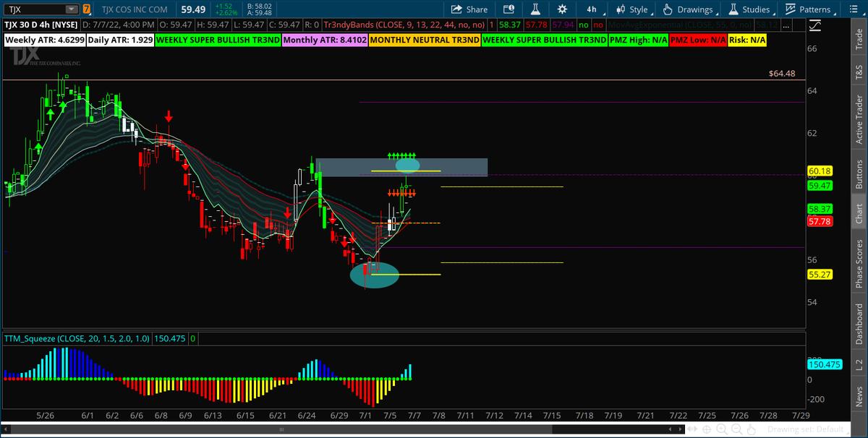This screenshot has width=868, height=438.
Task: Click the 55.27 yellow price bubble
Action: (820, 275)
